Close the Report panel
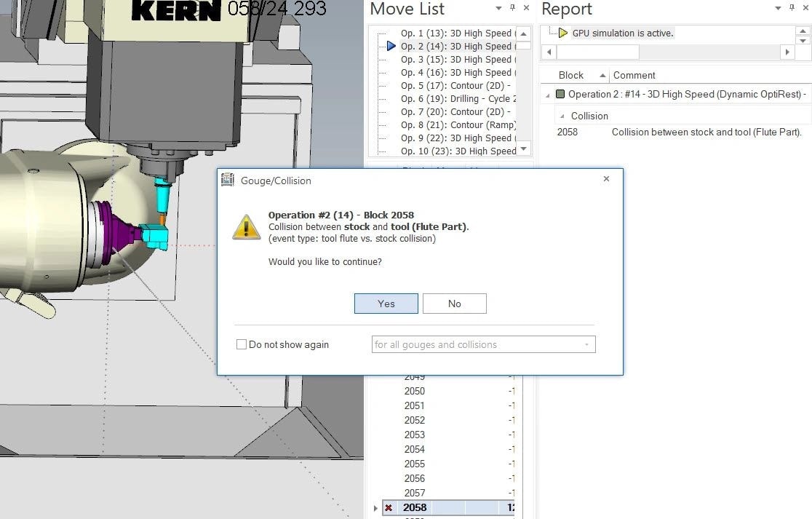 click(805, 8)
